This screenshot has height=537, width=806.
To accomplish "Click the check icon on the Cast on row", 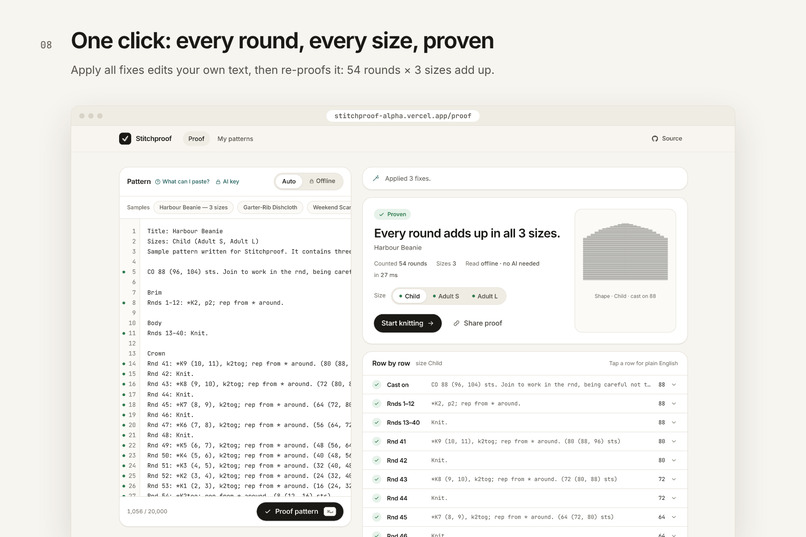I will click(x=376, y=385).
